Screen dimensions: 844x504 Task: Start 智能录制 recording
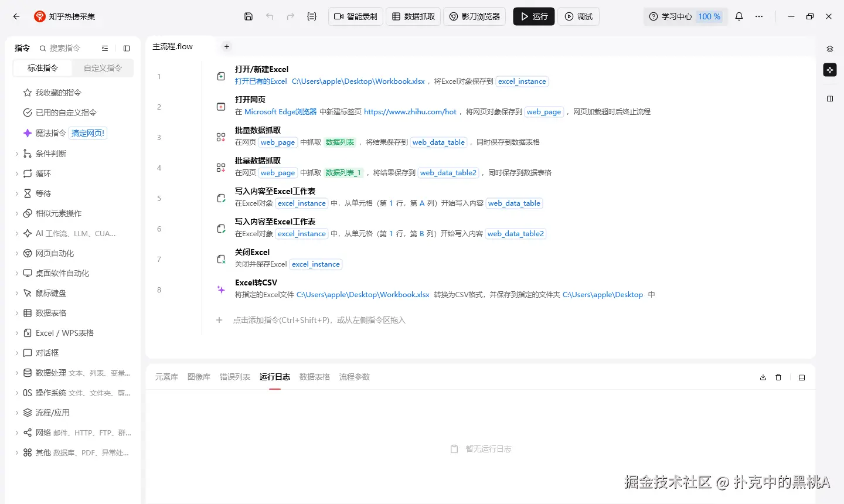[356, 16]
